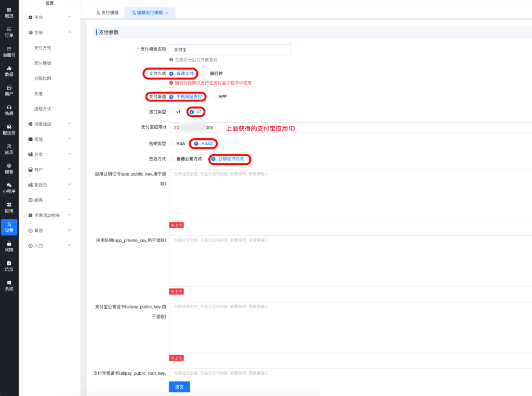Choose APP as payment channel
This screenshot has height=396, width=532.
click(214, 97)
